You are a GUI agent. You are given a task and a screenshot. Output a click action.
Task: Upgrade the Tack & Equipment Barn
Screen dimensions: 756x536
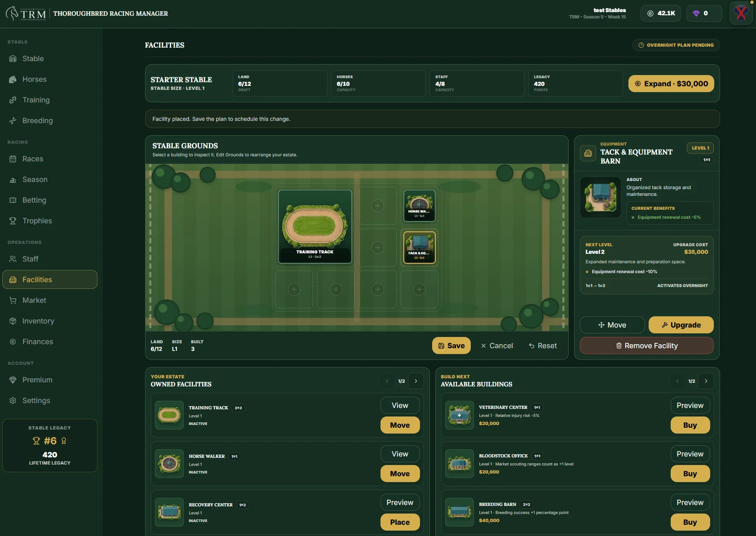(x=681, y=325)
